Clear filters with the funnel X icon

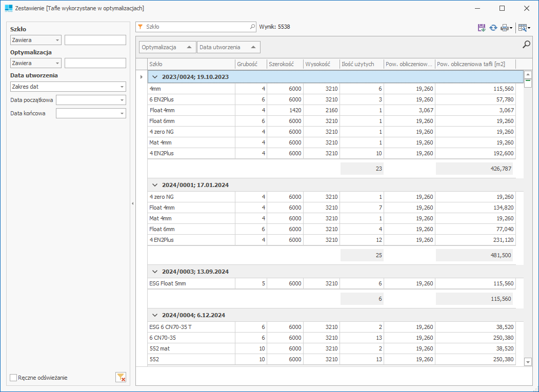(x=121, y=378)
